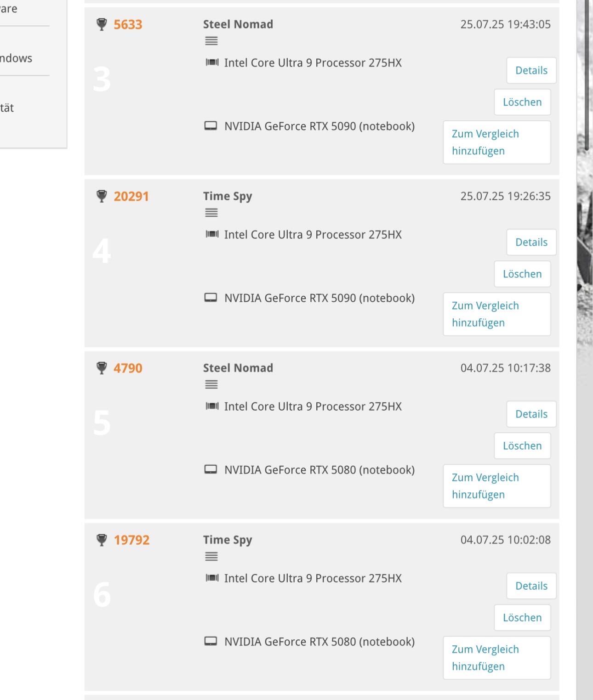593x700 pixels.
Task: Open the 20291 score link
Action: point(131,196)
